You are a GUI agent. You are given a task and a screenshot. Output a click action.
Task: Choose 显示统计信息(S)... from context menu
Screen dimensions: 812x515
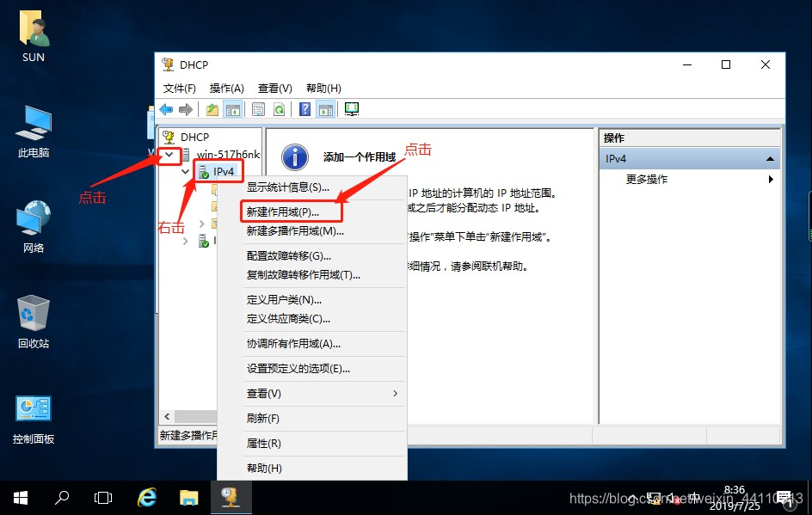coord(312,187)
